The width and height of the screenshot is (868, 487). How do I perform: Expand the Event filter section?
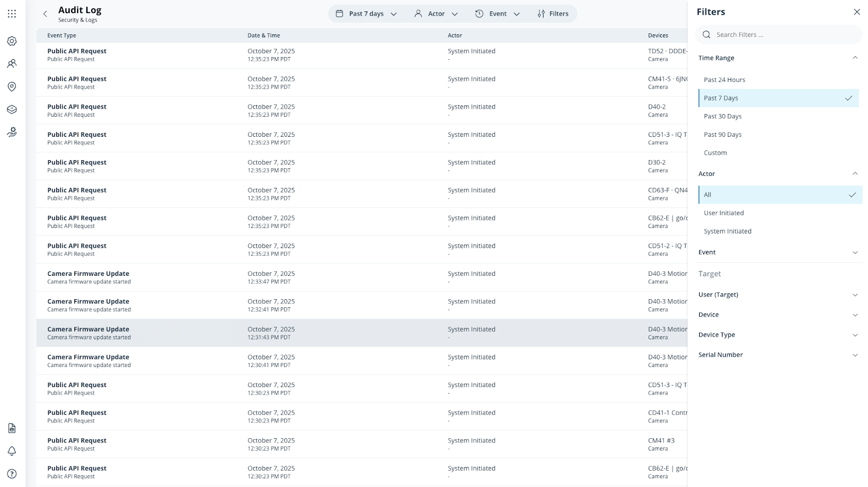(x=778, y=252)
